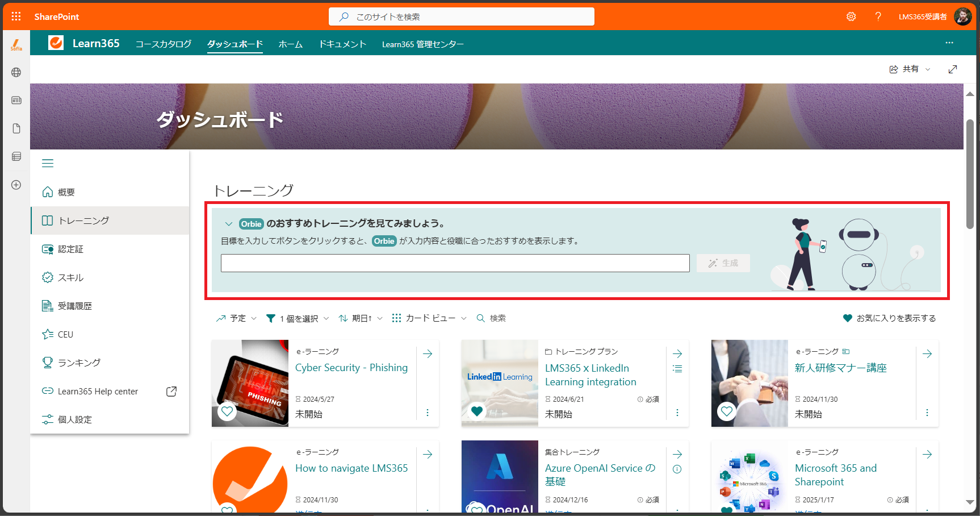The width and height of the screenshot is (980, 516).
Task: Open more options on 新人研修マナー講座 card
Action: point(927,413)
